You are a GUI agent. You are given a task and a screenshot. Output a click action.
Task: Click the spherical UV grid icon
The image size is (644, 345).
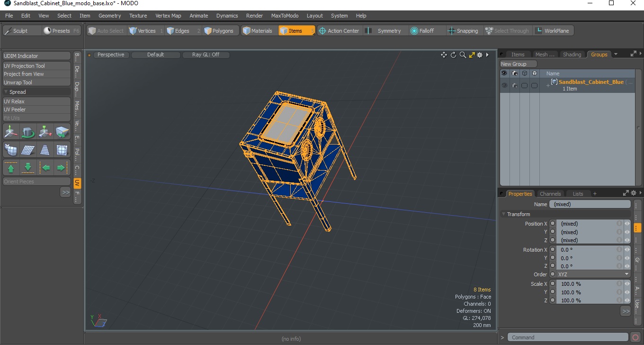pos(62,150)
